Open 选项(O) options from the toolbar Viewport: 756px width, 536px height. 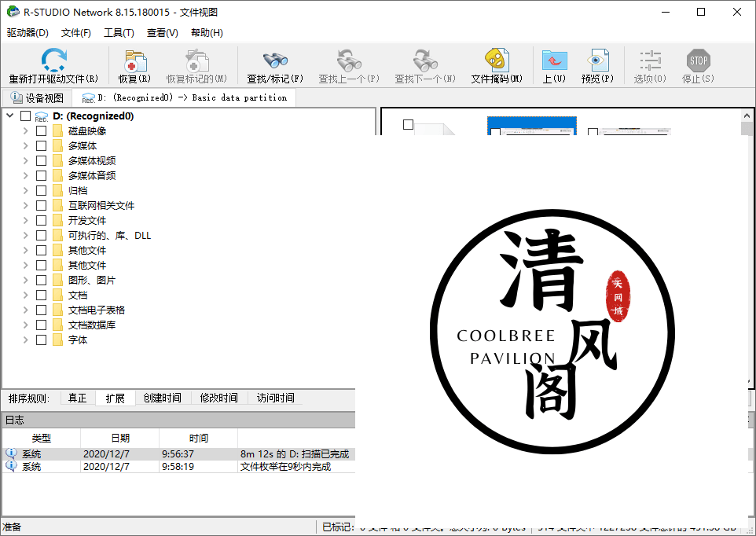click(650, 61)
